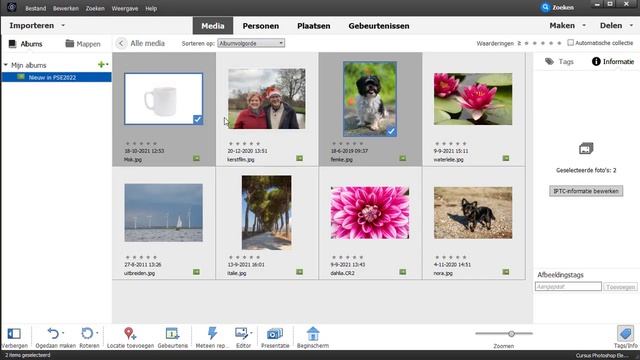The width and height of the screenshot is (640, 360).
Task: Click the album badge icon on uitbreiden.jpg
Action: (x=196, y=272)
